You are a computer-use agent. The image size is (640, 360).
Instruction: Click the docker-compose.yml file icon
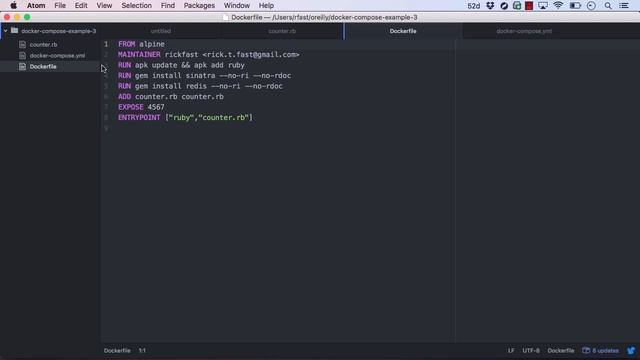(x=22, y=56)
